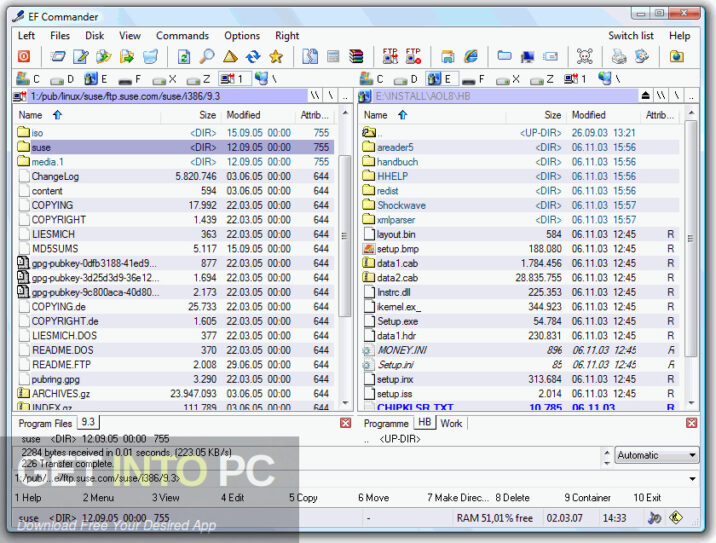Open the command line history dropdown arrow
Image resolution: width=716 pixels, height=543 pixels.
(x=692, y=479)
